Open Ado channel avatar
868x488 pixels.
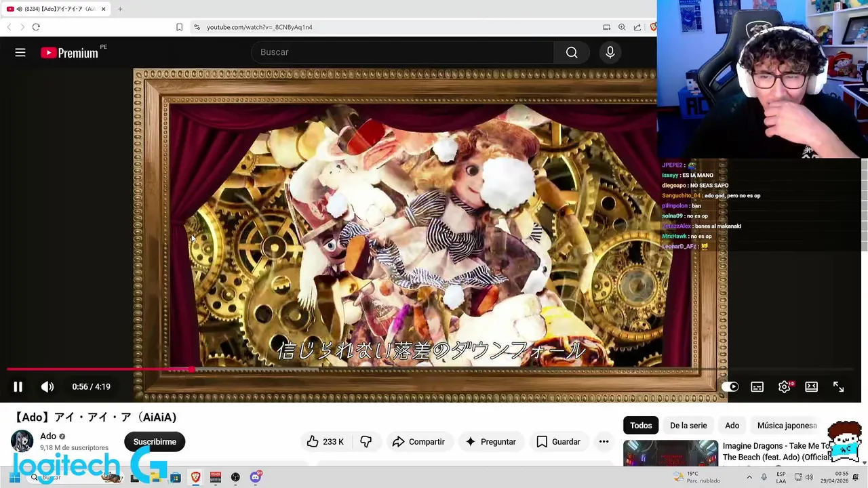[x=22, y=441]
